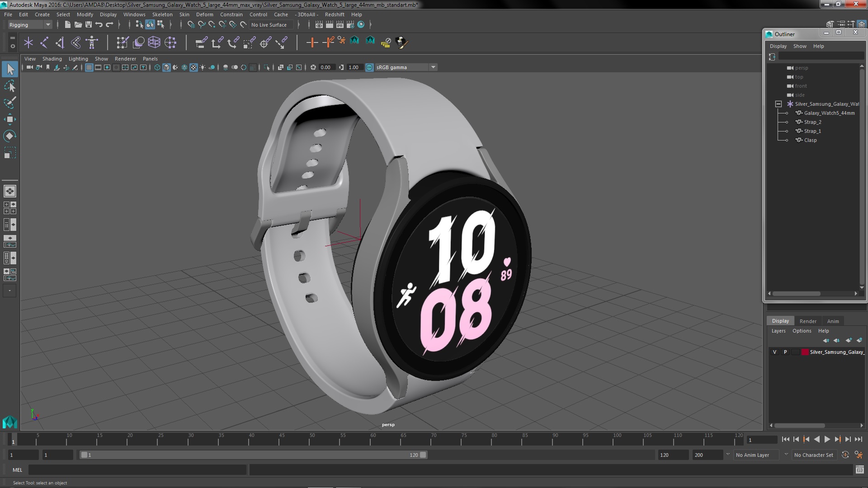Screen dimensions: 868x488
Task: Open the Constrain menu
Action: pos(231,14)
